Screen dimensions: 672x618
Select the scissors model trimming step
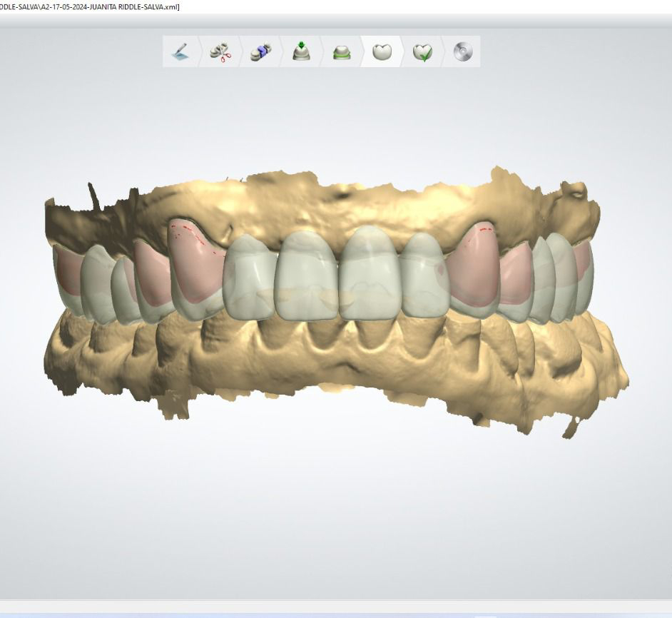click(220, 52)
